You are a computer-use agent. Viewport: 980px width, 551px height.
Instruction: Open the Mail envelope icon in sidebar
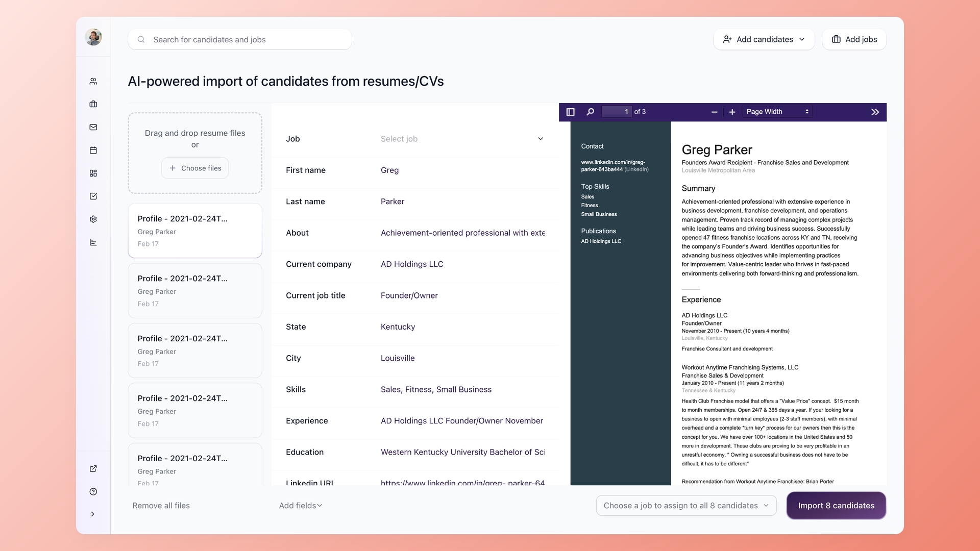[93, 127]
